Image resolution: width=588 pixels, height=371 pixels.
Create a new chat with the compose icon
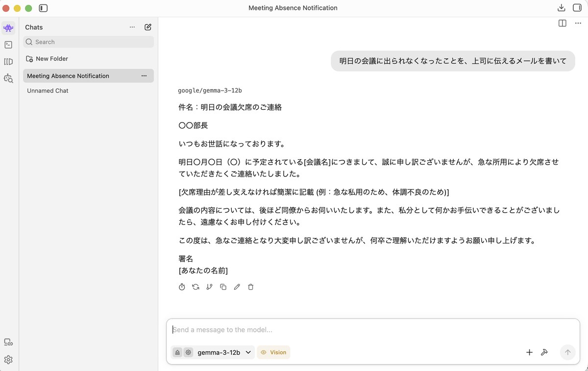pyautogui.click(x=148, y=27)
